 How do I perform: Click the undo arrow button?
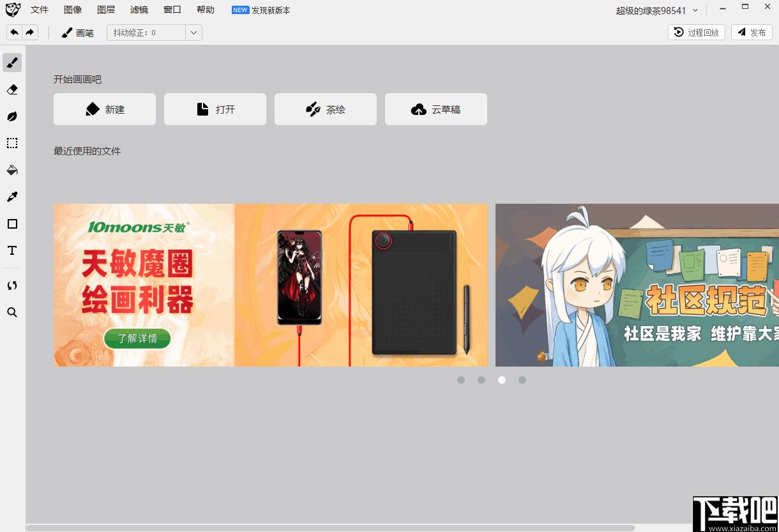pos(14,32)
